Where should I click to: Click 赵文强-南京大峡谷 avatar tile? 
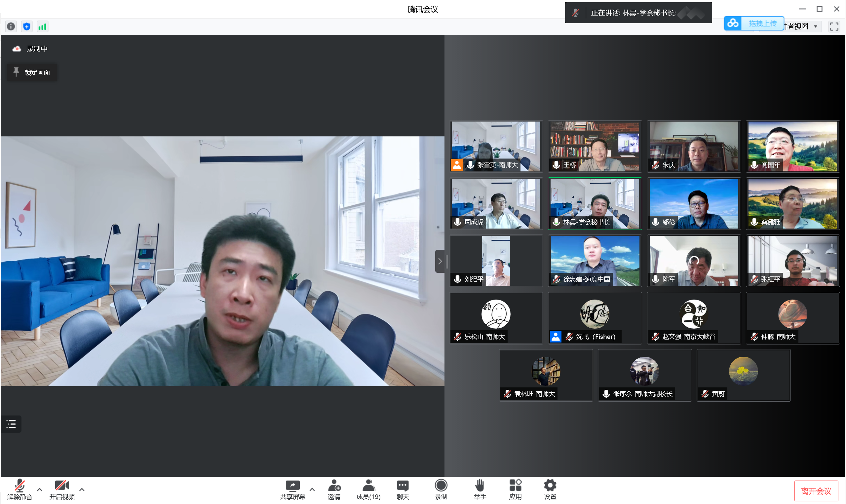[694, 318]
